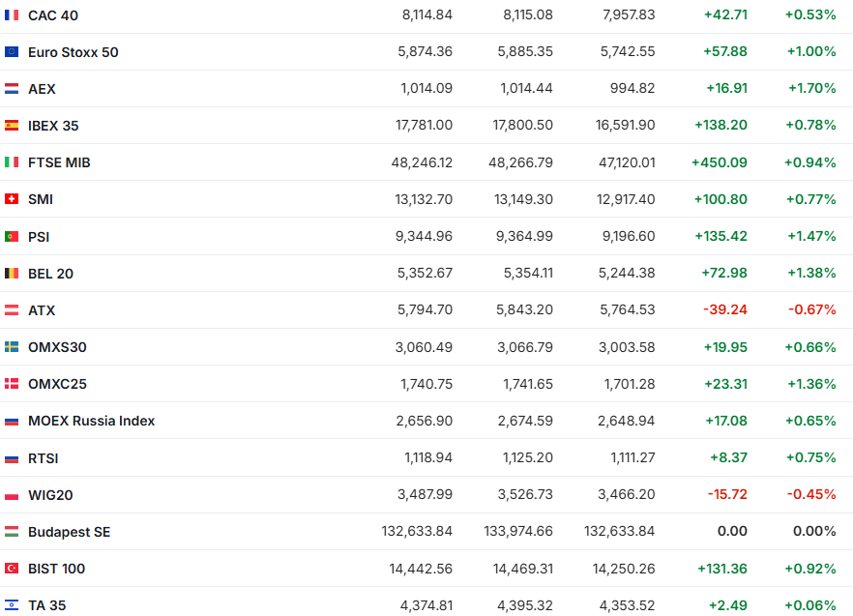This screenshot has height=616, width=853.
Task: Click the FTSE MIB change value +450.09
Action: (x=719, y=162)
